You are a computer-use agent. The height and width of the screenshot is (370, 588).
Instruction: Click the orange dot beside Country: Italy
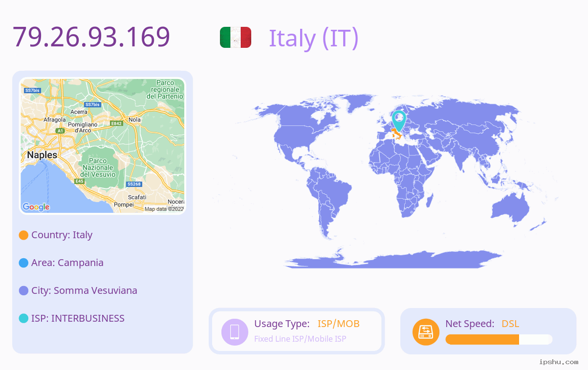point(23,235)
